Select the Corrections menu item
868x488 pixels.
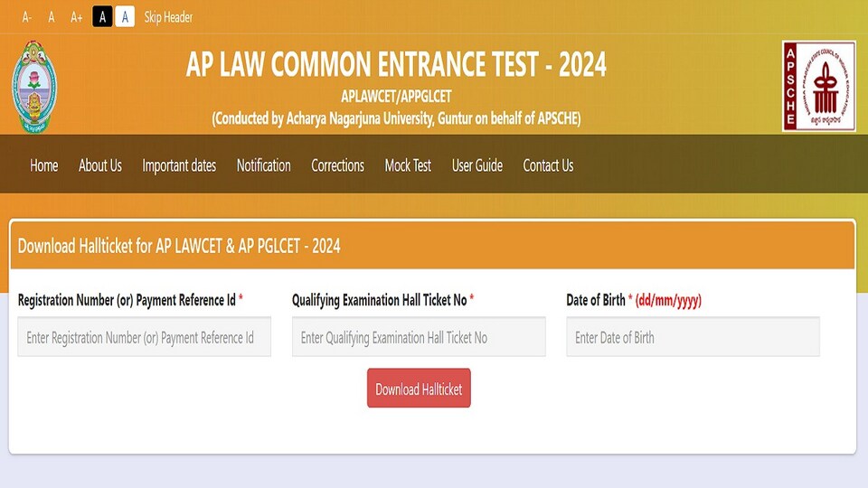(x=337, y=165)
